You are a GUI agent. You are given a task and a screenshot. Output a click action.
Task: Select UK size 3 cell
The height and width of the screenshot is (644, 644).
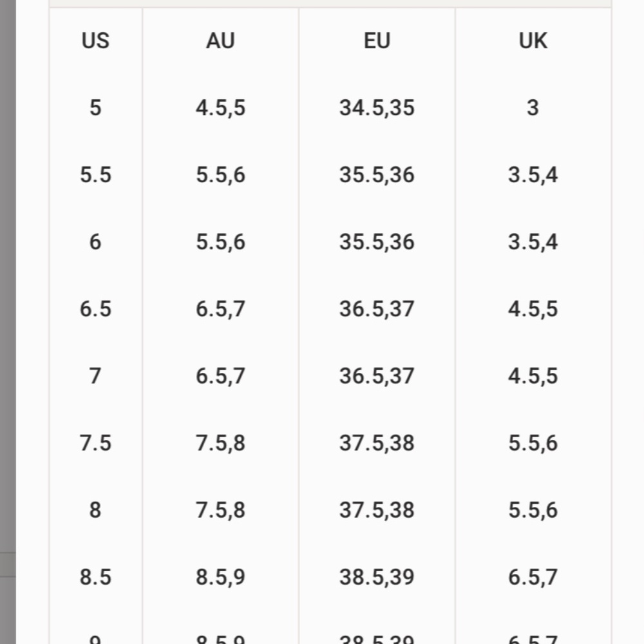pyautogui.click(x=533, y=108)
